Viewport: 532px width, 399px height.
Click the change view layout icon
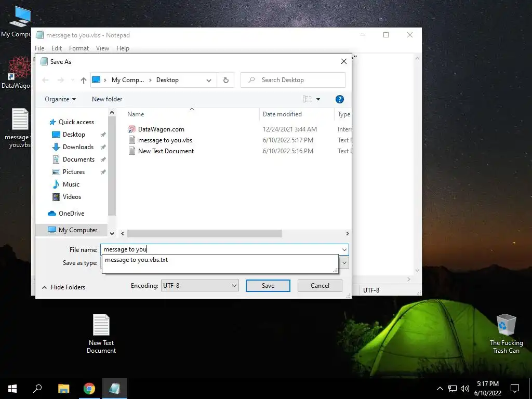(x=307, y=99)
